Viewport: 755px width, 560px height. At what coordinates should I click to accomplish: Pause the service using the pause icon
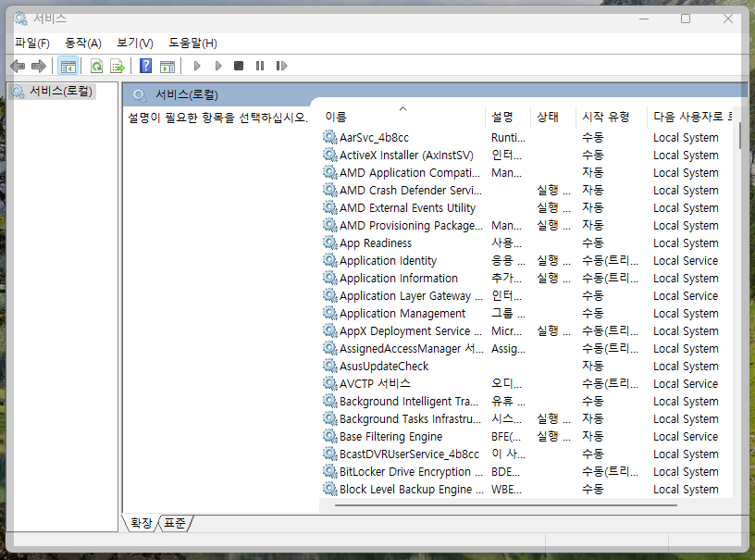(260, 65)
